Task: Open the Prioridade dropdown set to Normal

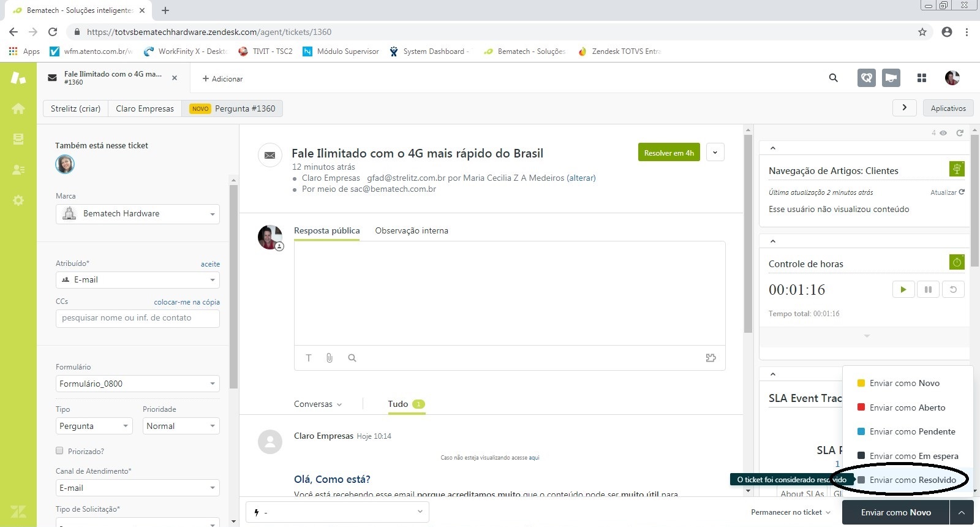Action: [181, 426]
